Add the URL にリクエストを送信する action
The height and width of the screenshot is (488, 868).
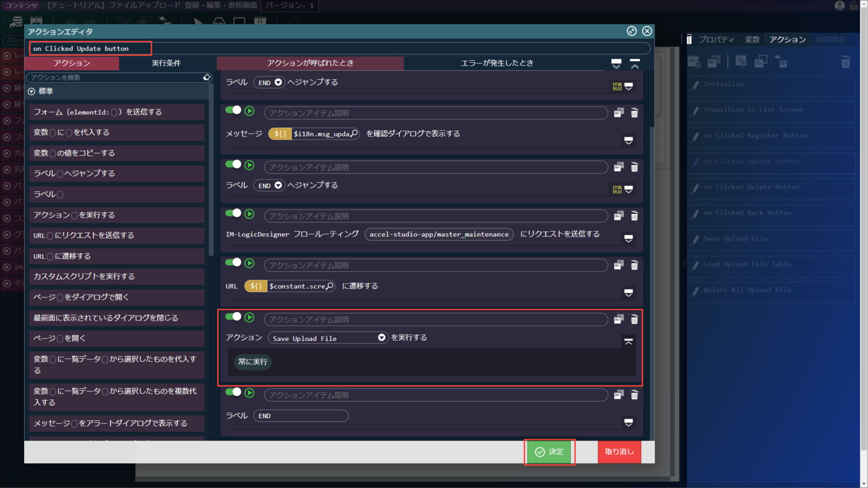point(117,235)
